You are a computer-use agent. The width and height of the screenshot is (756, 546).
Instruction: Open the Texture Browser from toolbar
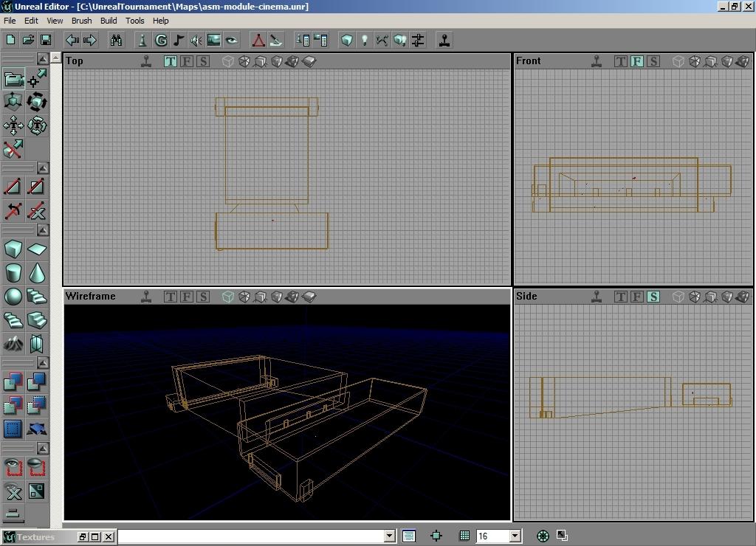click(x=214, y=40)
